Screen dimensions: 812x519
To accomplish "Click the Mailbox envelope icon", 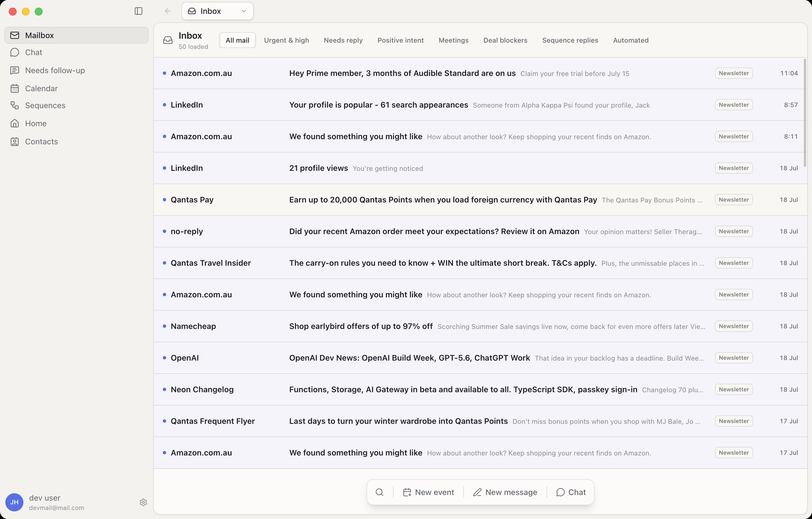I will 14,35.
